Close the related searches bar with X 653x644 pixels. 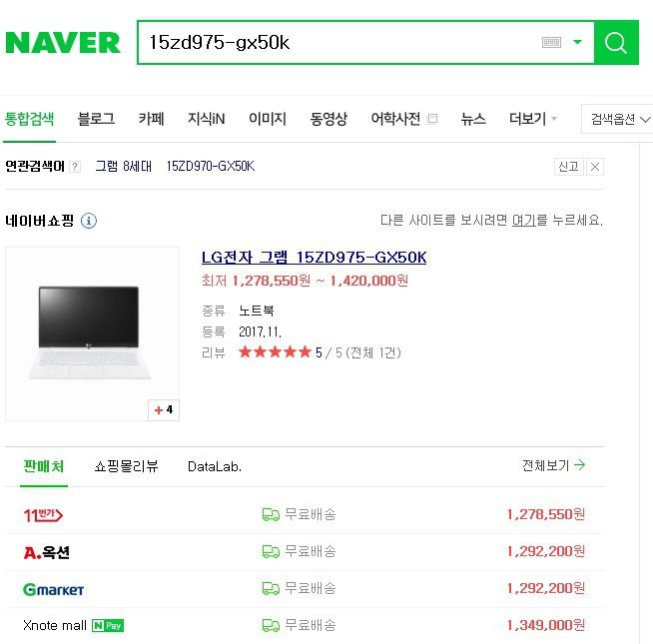(x=595, y=167)
